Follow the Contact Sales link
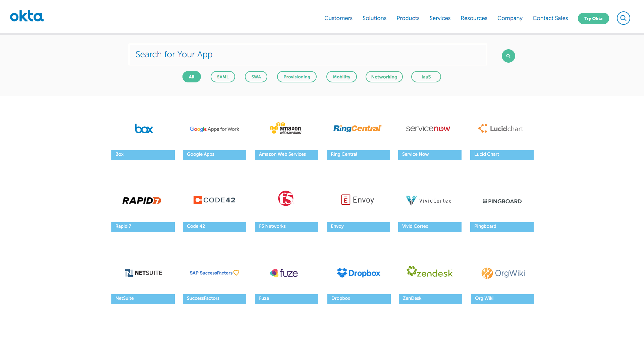644x337 pixels. [550, 18]
